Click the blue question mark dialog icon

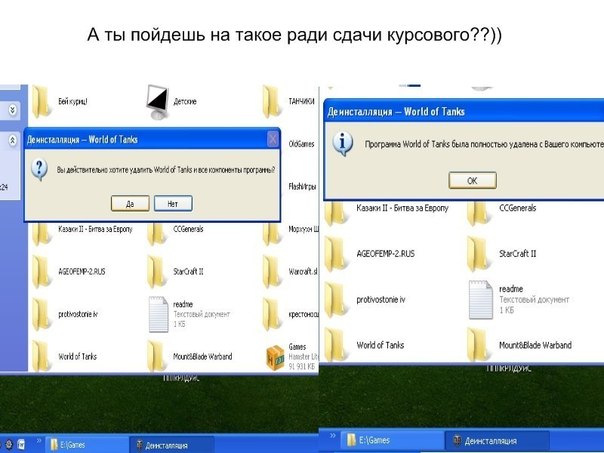point(40,169)
